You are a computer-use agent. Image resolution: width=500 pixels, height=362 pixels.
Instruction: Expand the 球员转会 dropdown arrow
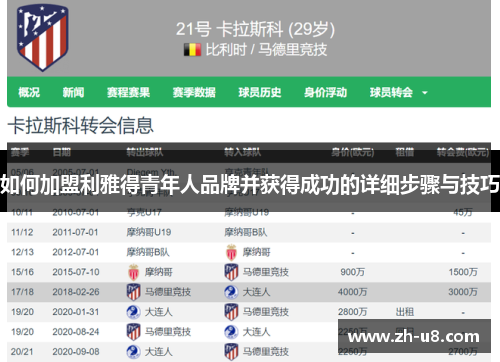coord(425,93)
